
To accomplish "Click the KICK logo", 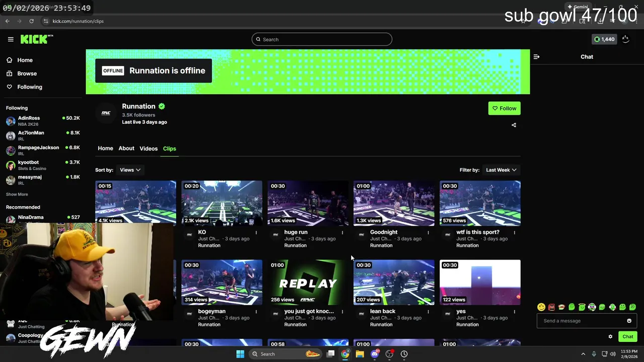I will [x=37, y=39].
